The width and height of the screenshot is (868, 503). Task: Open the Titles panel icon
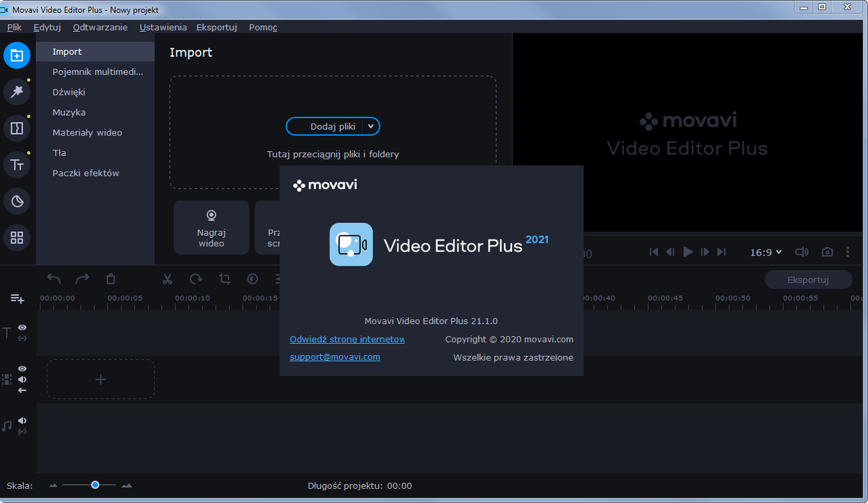17,165
